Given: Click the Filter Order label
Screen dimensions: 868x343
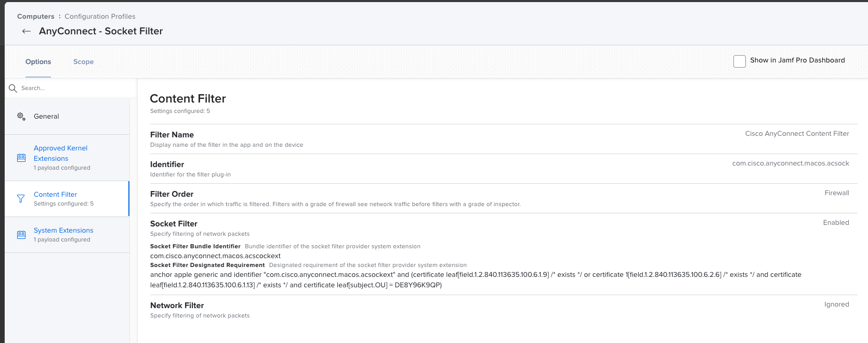Looking at the screenshot, I should [x=172, y=194].
